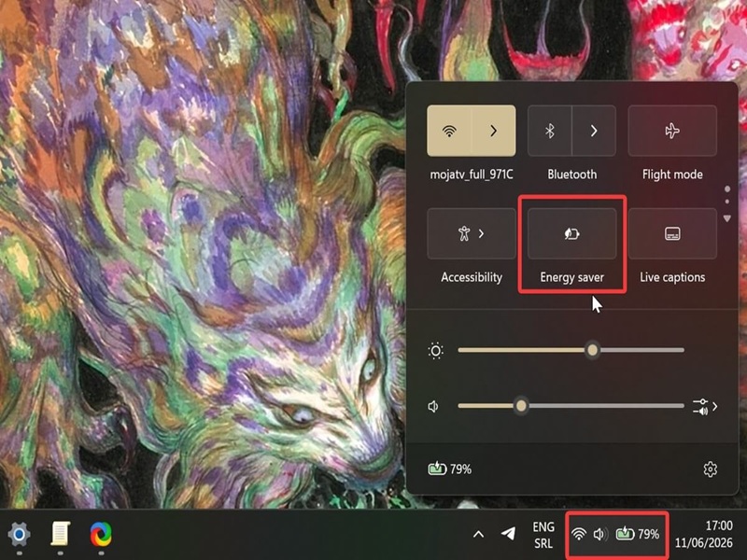
Task: Open all settings via the gear icon in panel
Action: point(710,469)
